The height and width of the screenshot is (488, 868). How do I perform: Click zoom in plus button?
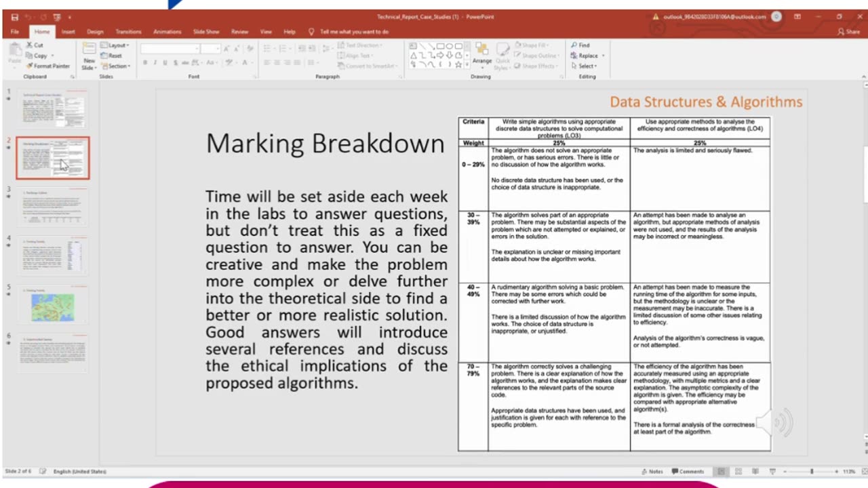(x=836, y=471)
